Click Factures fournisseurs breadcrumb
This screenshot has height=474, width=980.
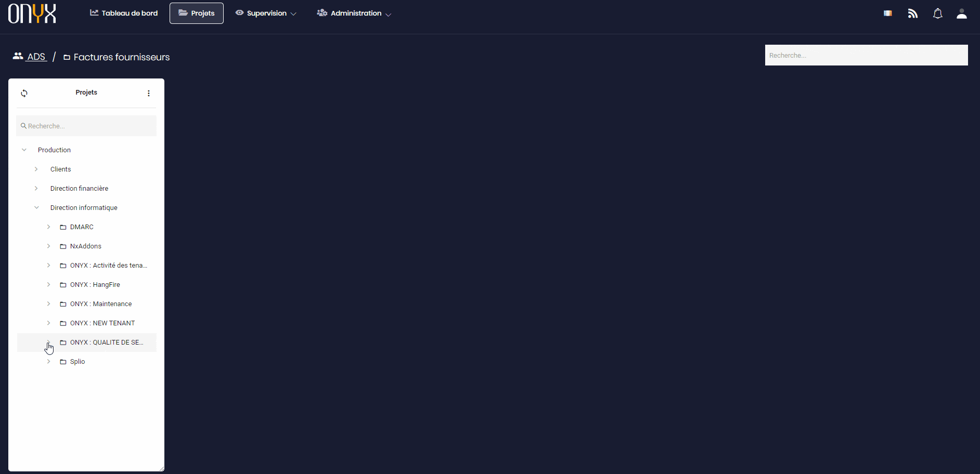tap(122, 57)
